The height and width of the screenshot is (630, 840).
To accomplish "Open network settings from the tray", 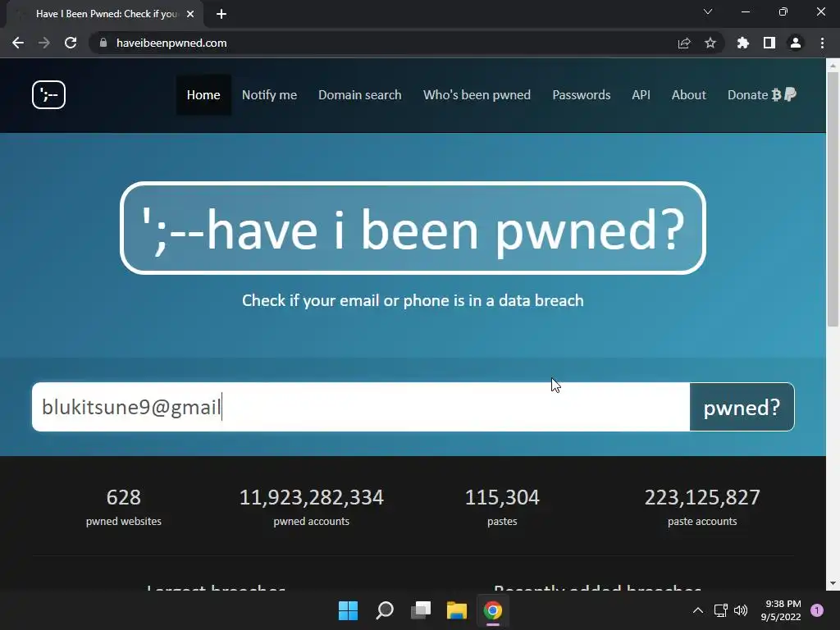I will click(720, 610).
